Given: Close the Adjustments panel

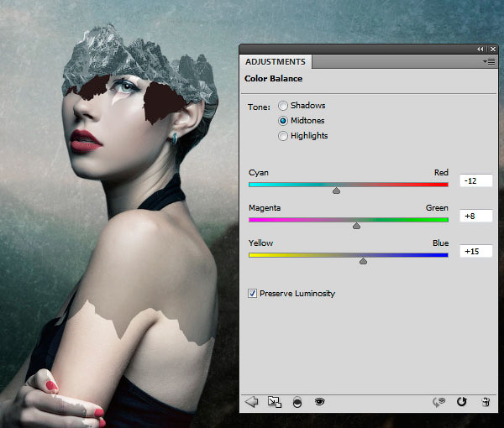Looking at the screenshot, I should pos(493,50).
